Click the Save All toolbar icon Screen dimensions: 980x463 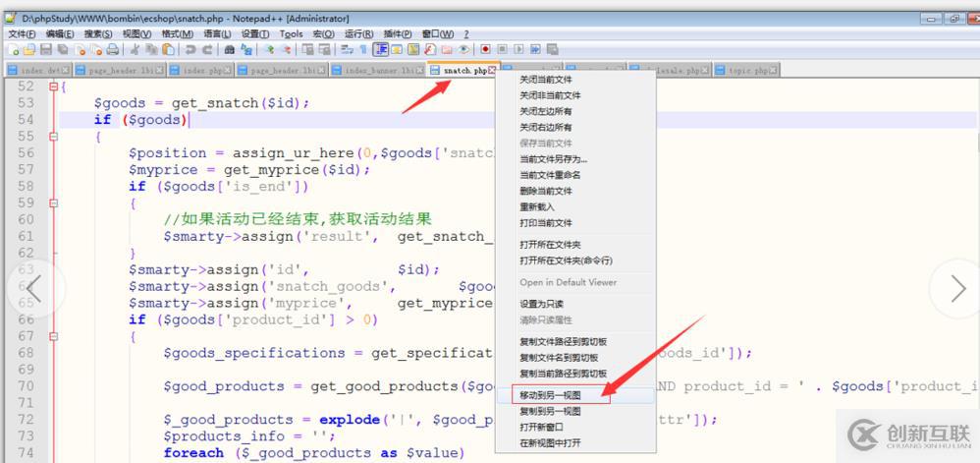point(63,50)
